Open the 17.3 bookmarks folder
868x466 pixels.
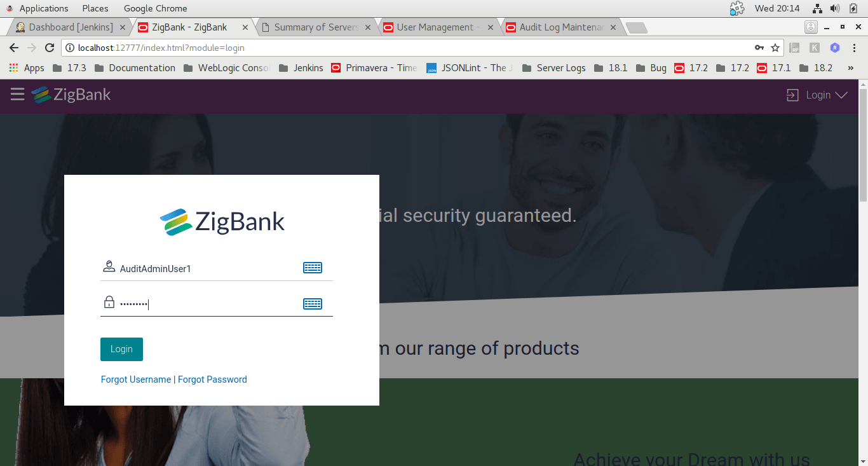pos(69,68)
